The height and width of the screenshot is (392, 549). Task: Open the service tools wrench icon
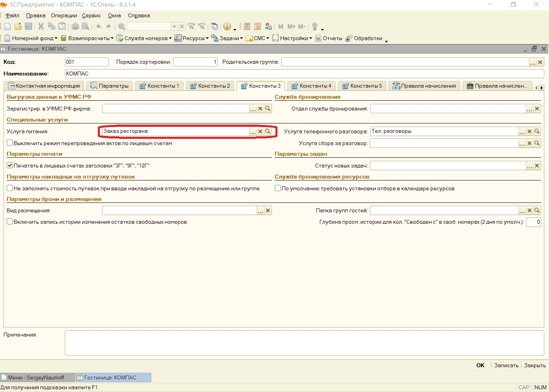click(315, 26)
